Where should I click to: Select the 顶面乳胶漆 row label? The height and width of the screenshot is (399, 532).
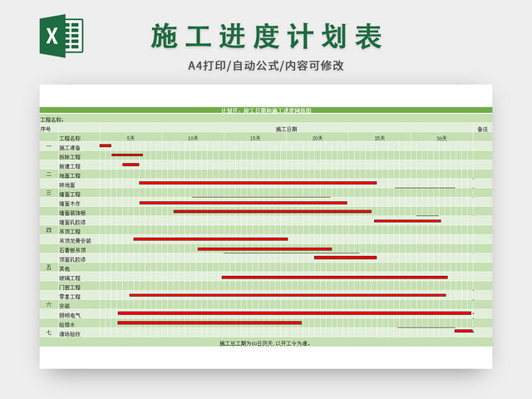click(x=72, y=259)
